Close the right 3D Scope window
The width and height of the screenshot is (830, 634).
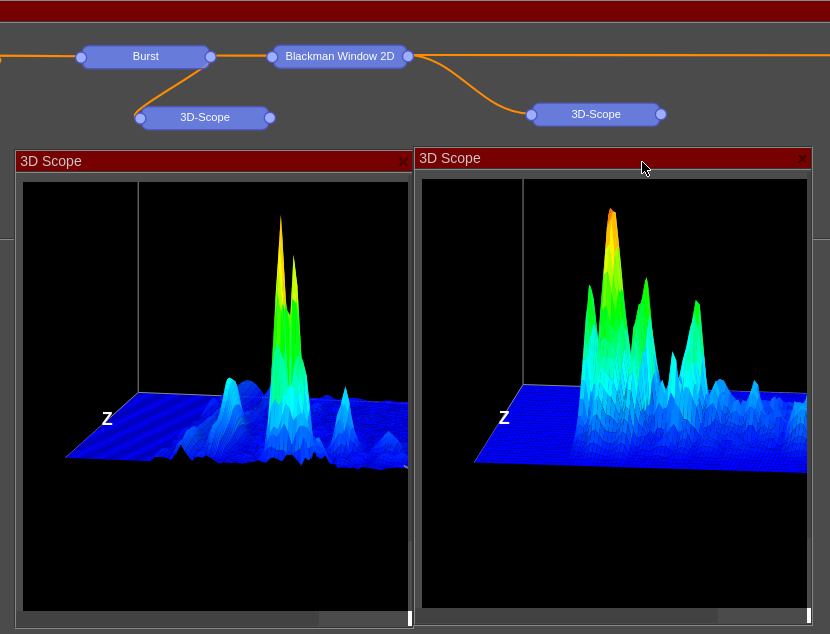802,159
